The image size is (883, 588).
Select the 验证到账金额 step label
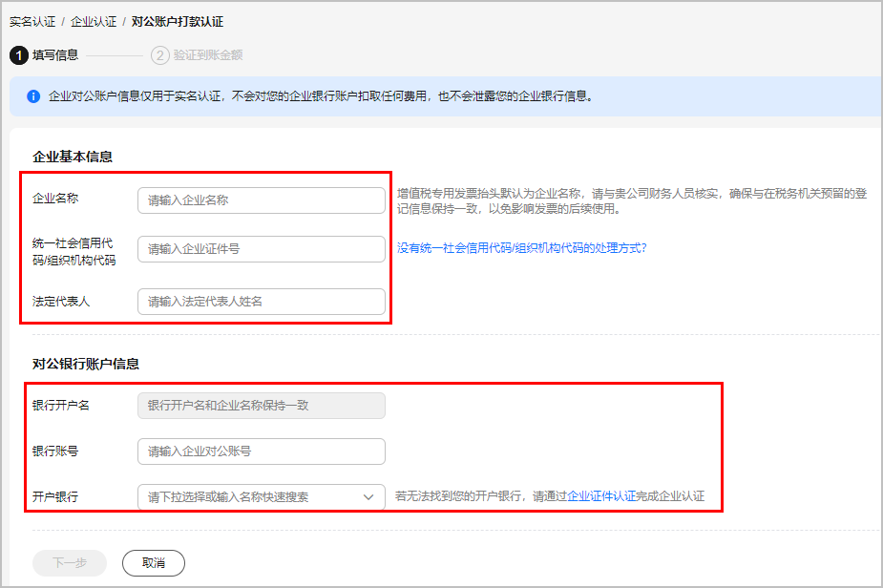[208, 55]
